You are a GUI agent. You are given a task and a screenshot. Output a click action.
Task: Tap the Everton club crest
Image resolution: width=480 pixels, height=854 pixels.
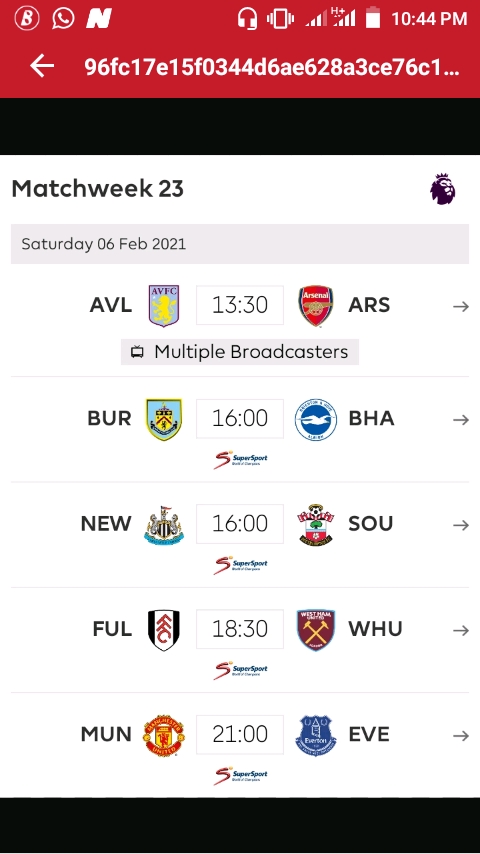[x=316, y=735]
